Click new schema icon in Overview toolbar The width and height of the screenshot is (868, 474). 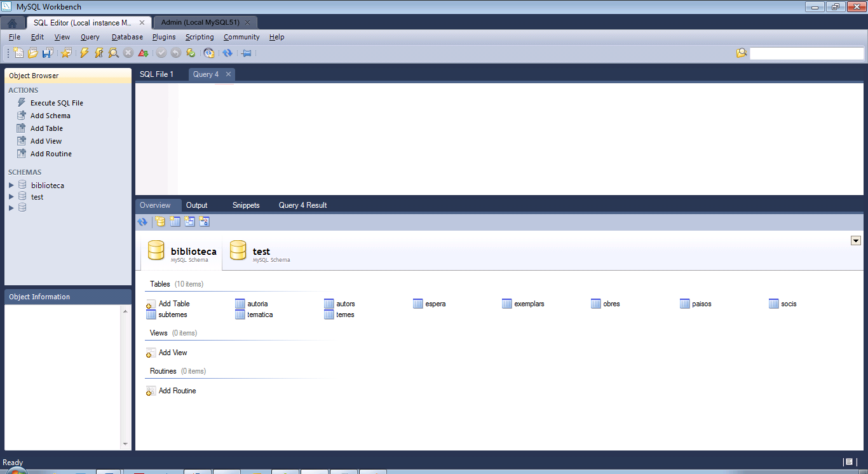pyautogui.click(x=160, y=222)
